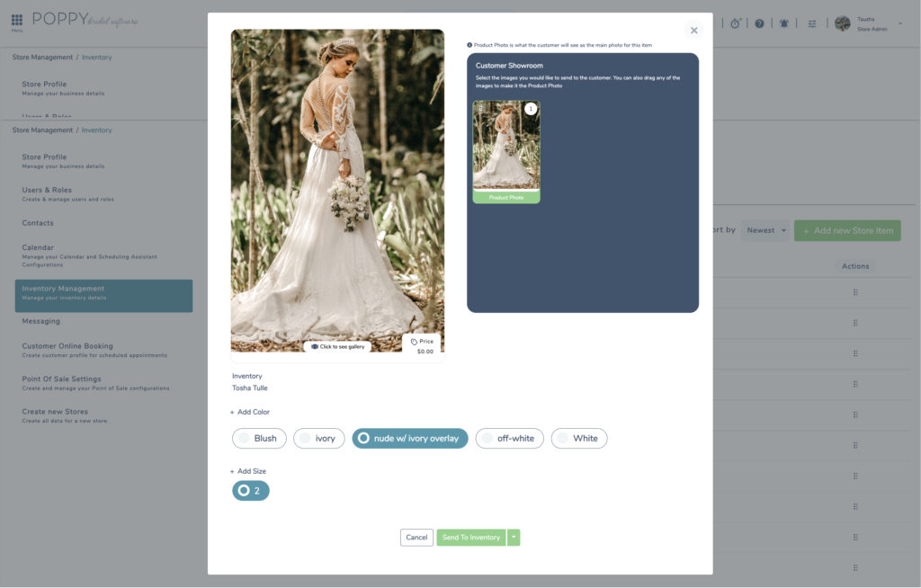Click Add new Store Item button
Viewport: 921px width, 588px height.
tap(847, 230)
